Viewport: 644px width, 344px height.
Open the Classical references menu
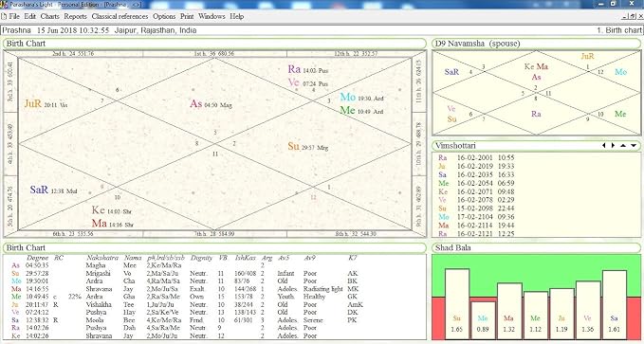(120, 16)
